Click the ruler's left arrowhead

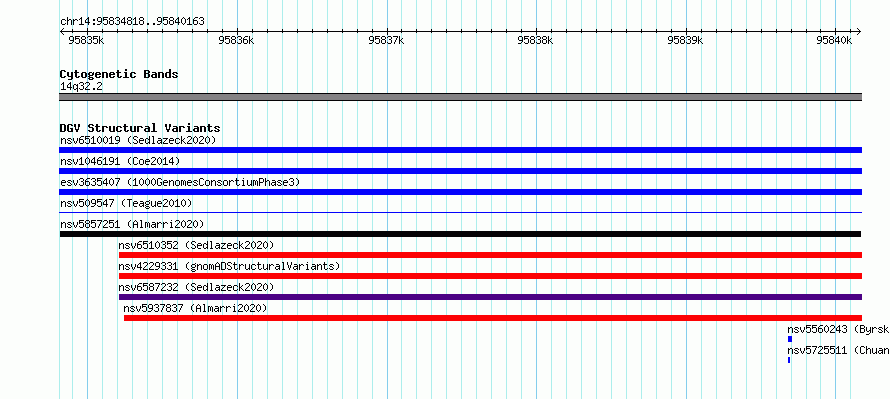pyautogui.click(x=62, y=31)
